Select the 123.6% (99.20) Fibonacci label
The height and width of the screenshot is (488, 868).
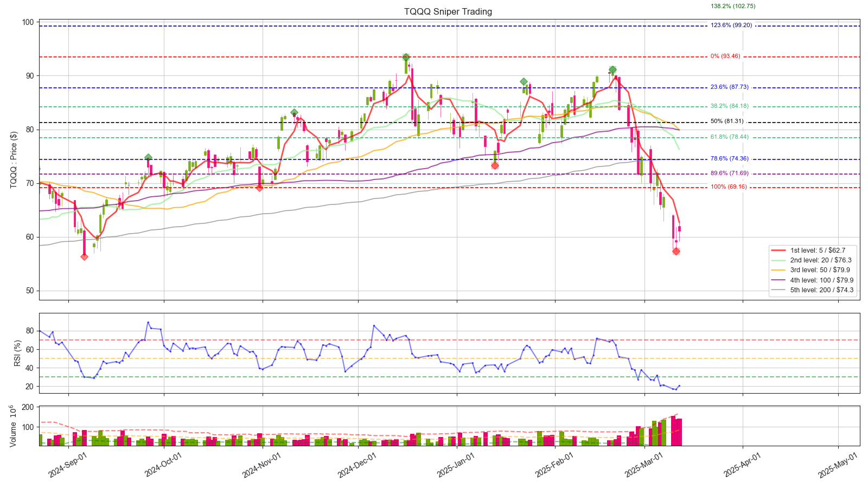tap(731, 25)
